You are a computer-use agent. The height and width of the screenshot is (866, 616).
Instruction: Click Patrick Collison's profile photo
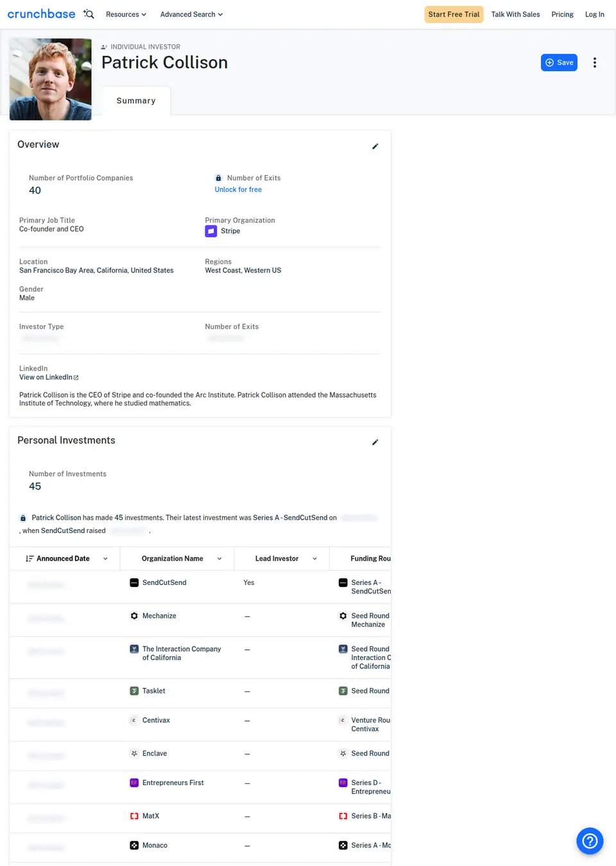pos(51,79)
